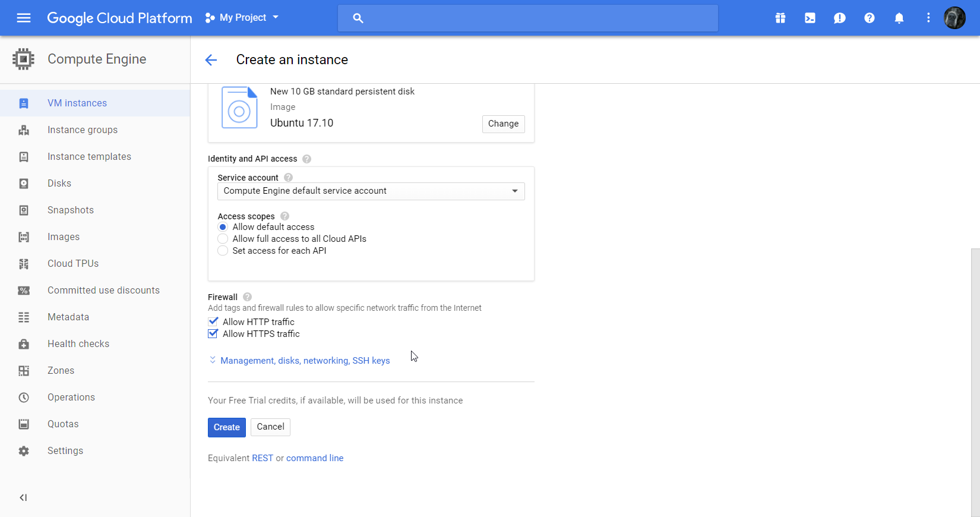This screenshot has height=517, width=980.
Task: Show help for Identity and API access
Action: tap(306, 159)
